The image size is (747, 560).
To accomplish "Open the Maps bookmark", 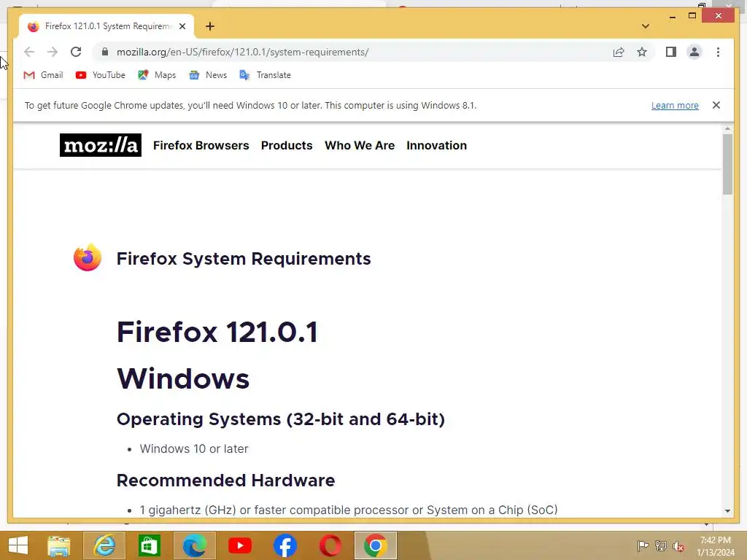I will coord(157,75).
